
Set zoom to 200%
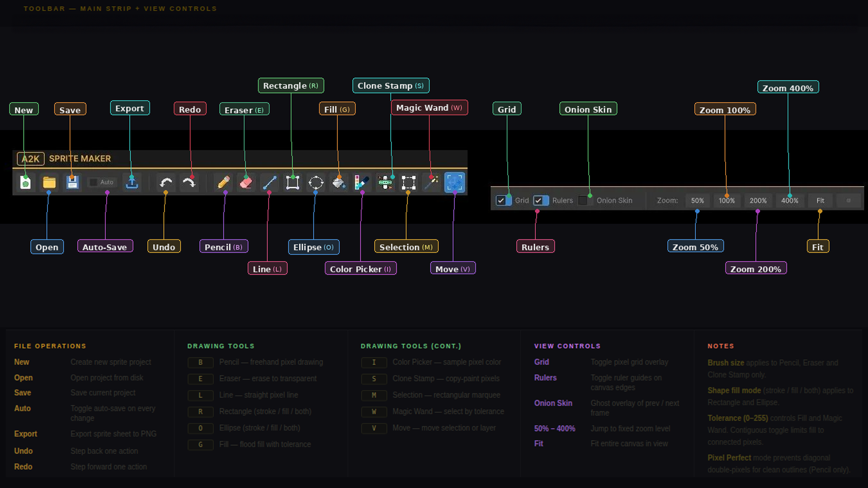758,201
